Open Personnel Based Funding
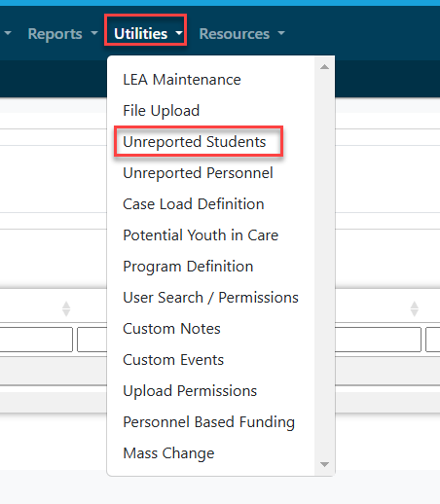Image resolution: width=440 pixels, height=504 pixels. point(208,422)
